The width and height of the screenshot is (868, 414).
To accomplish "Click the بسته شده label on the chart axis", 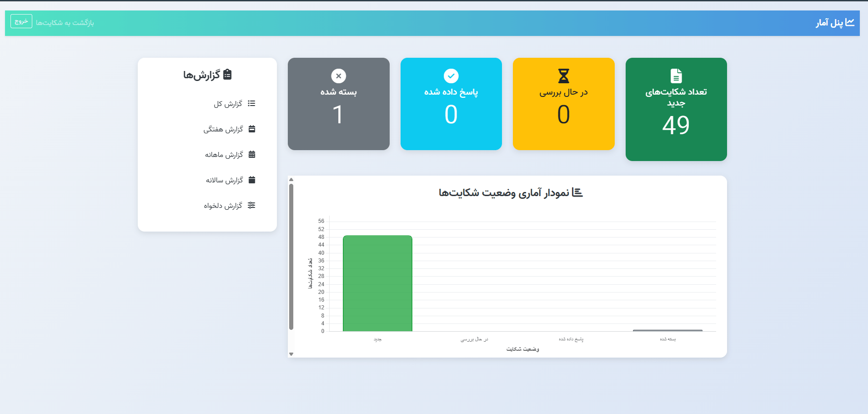I will coord(668,338).
